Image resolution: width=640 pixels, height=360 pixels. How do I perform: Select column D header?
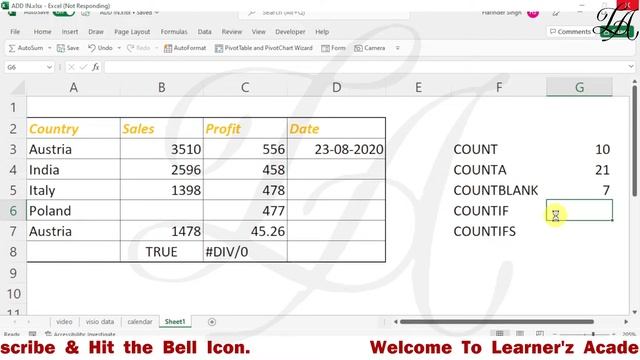tap(336, 87)
